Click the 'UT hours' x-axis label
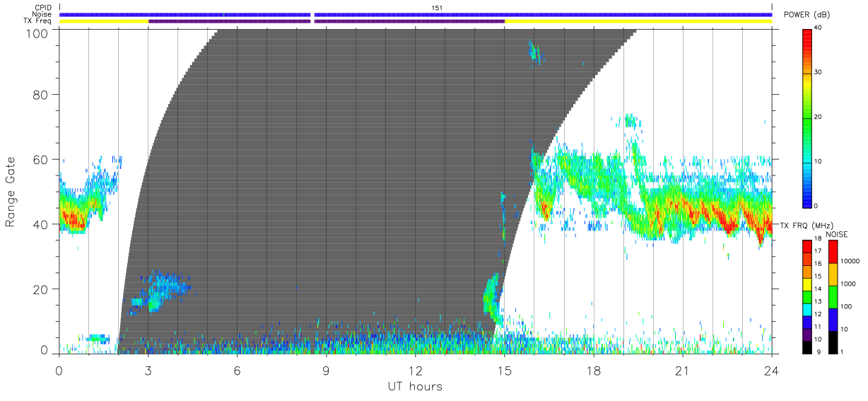 pos(415,386)
